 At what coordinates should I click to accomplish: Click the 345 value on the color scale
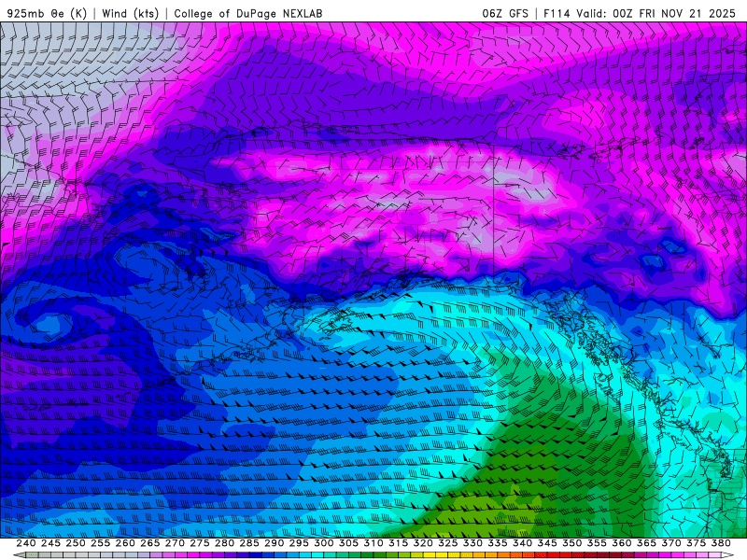(x=547, y=543)
